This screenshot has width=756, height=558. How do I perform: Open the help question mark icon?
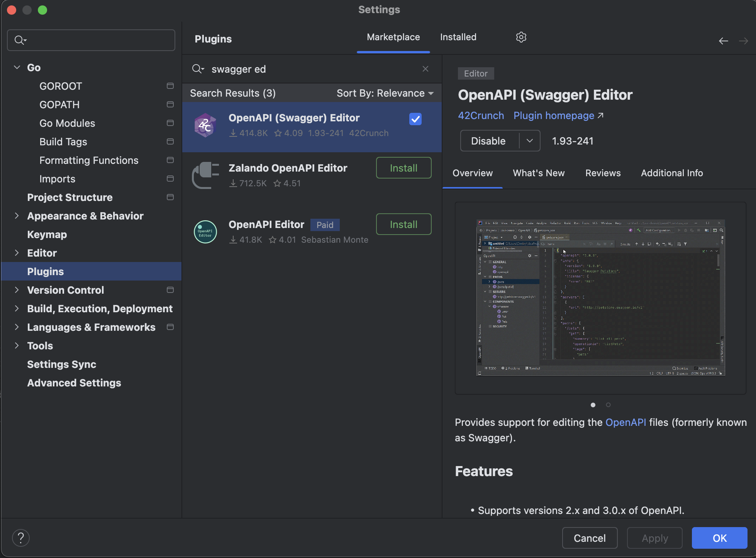click(21, 538)
